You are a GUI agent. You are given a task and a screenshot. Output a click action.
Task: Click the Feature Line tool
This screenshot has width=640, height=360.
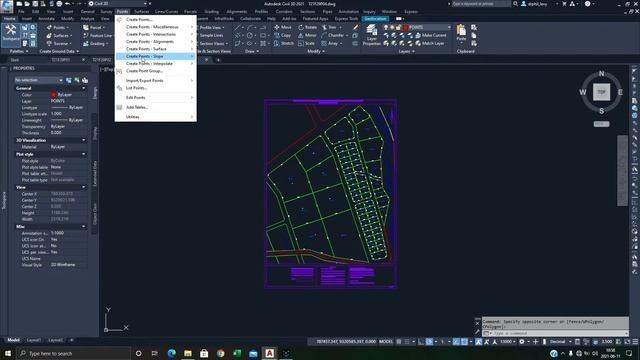[98, 36]
